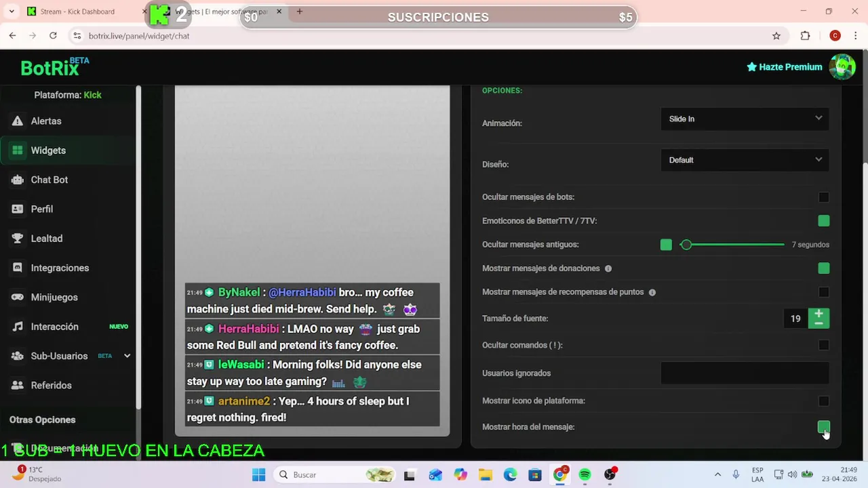
Task: Open the Lealtad menu item
Action: [68, 239]
